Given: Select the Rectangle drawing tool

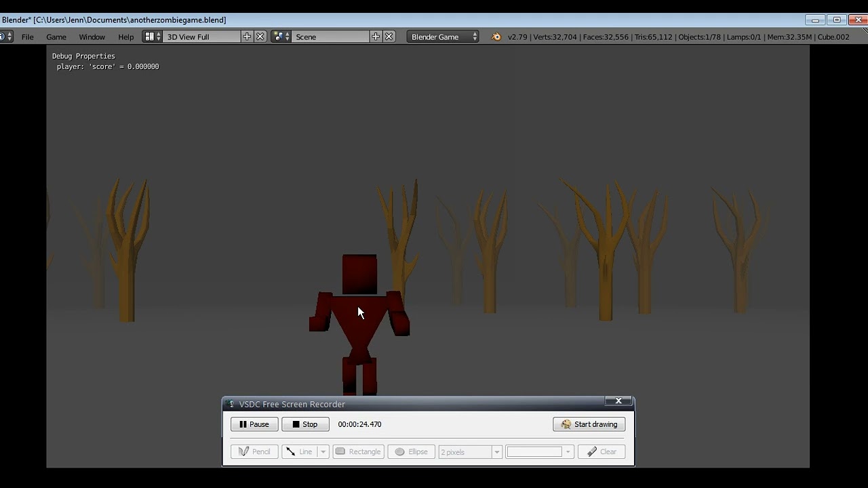Looking at the screenshot, I should pyautogui.click(x=358, y=451).
